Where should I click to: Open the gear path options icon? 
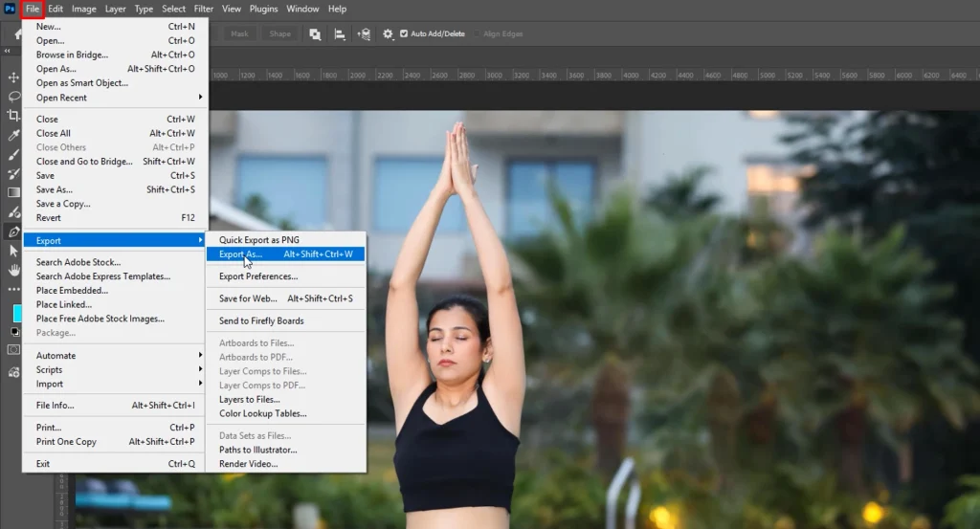389,34
